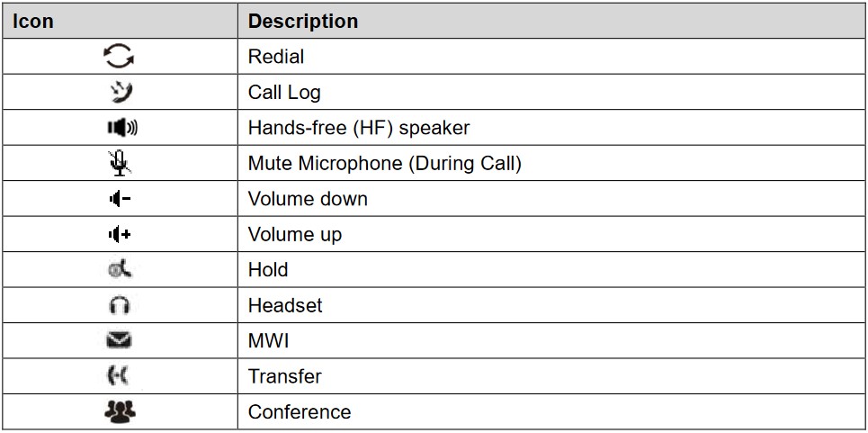Screen dimensions: 868x433
Task: Click the Volume up icon
Action: [x=119, y=235]
